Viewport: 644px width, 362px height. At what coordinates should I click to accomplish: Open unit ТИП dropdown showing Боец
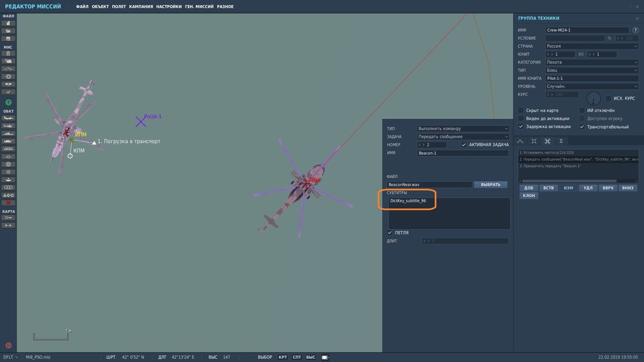[592, 70]
